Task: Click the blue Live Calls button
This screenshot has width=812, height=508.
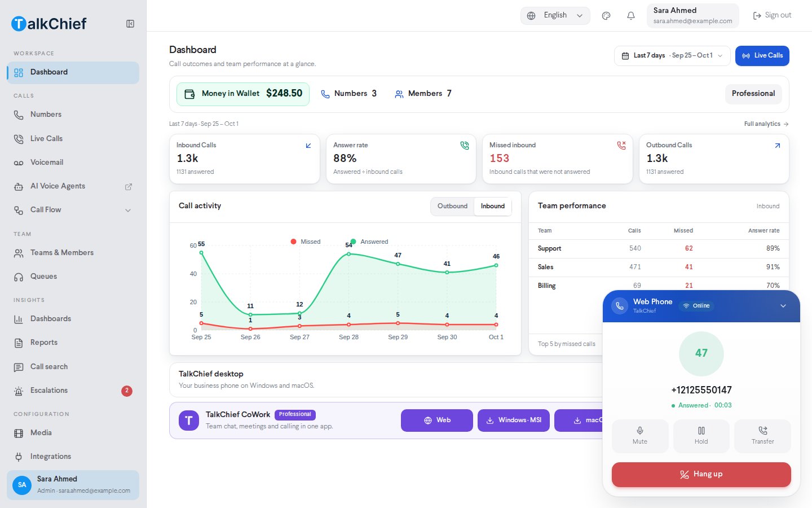Action: click(x=762, y=56)
